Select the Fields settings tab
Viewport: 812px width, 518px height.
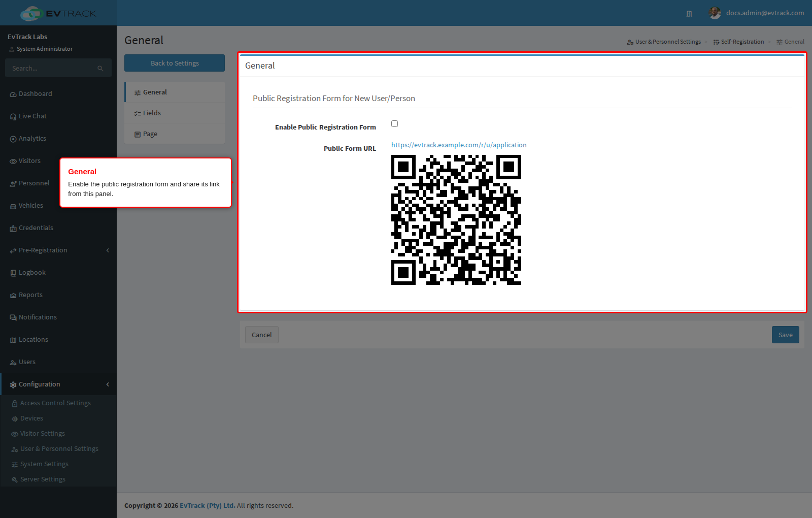click(175, 113)
